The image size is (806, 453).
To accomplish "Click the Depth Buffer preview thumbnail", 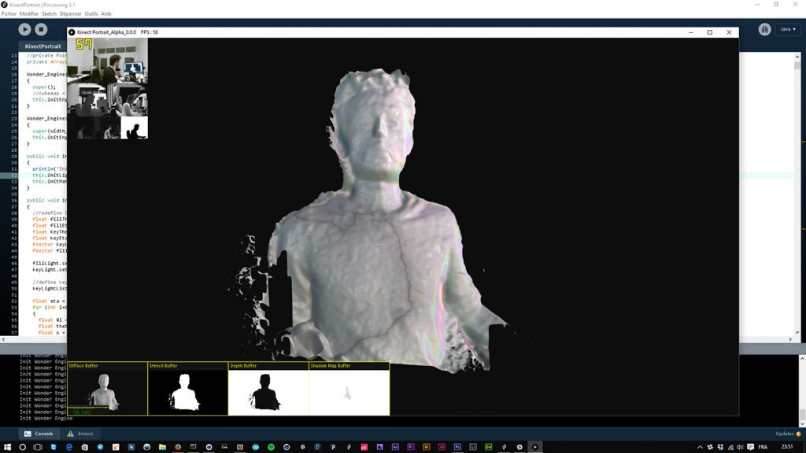I will 268,389.
